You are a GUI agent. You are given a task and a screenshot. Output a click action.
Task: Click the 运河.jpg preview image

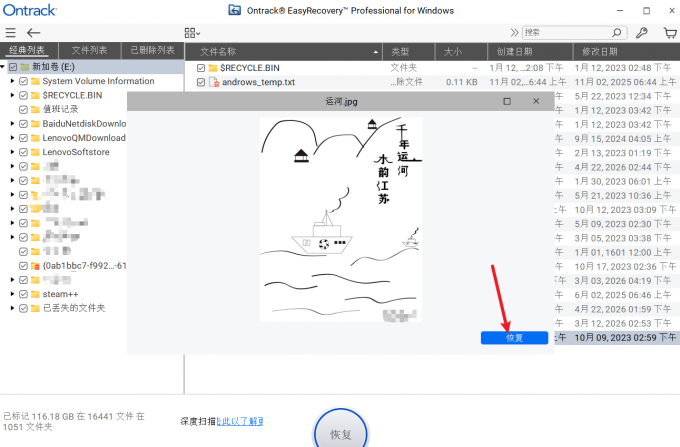pos(341,219)
